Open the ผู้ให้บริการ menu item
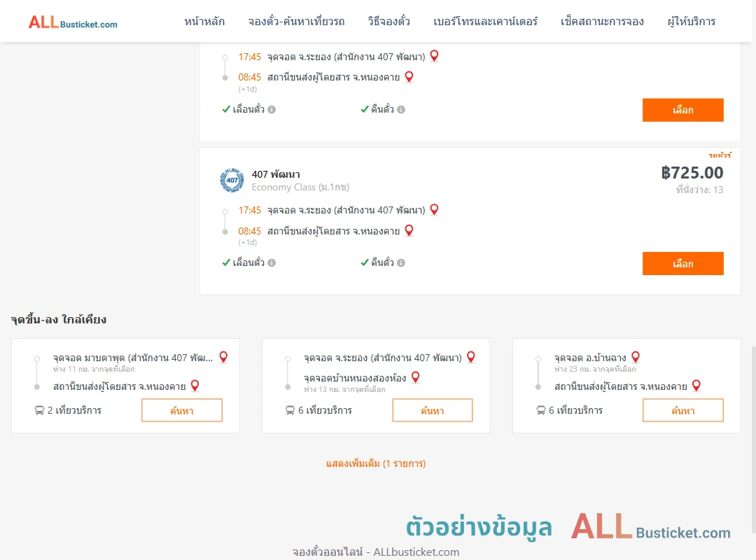 (x=691, y=22)
